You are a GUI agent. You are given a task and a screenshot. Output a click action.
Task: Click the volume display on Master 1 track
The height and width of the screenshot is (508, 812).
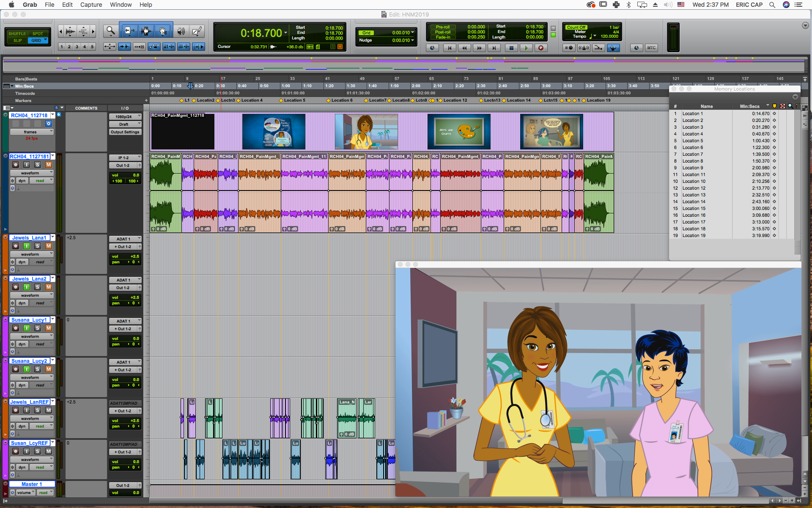point(125,493)
